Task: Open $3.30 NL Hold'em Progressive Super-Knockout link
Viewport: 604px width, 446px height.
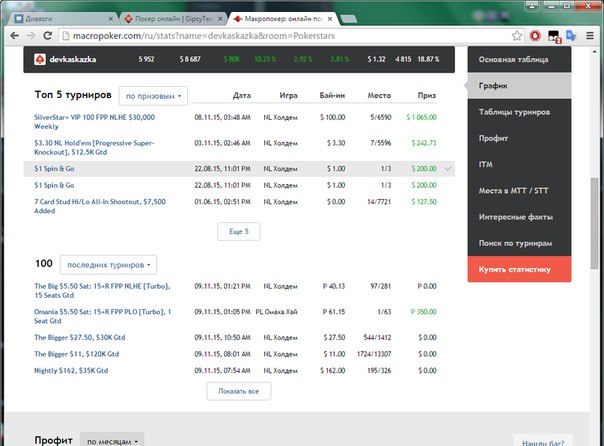Action: tap(94, 148)
